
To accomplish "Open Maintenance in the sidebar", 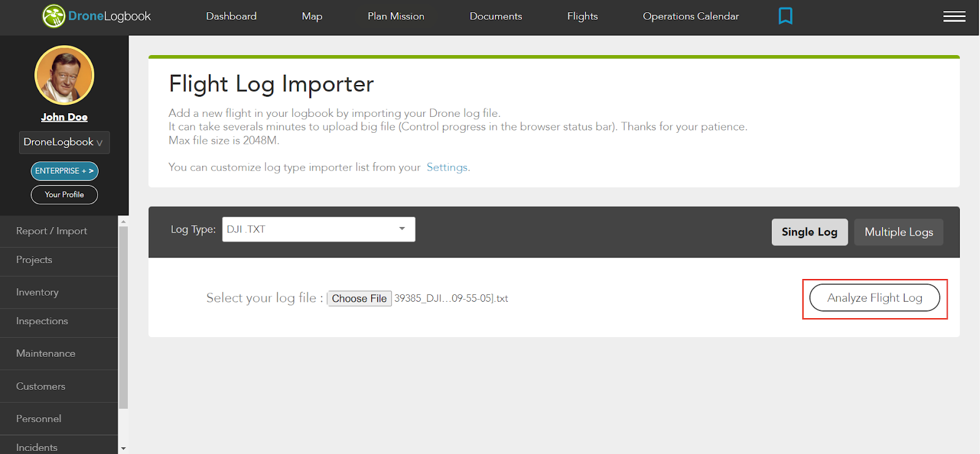I will (59, 354).
